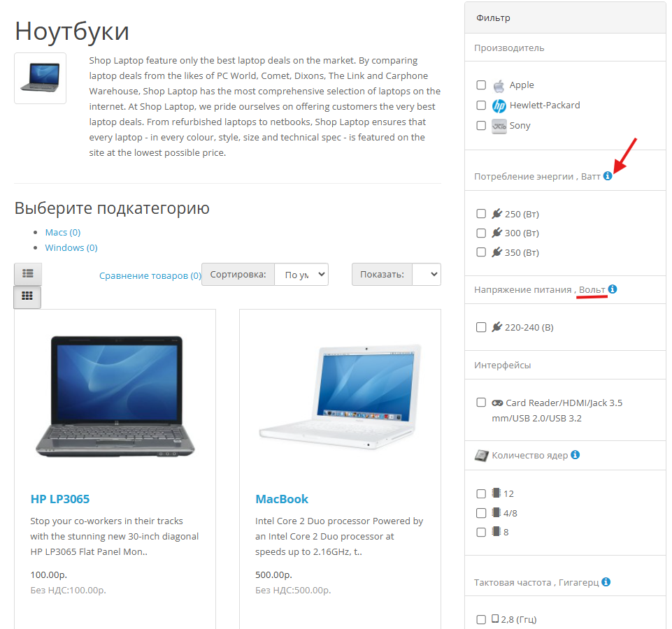Screen dimensions: 672x629
Task: Click the Фильтр panel title
Action: pos(493,18)
